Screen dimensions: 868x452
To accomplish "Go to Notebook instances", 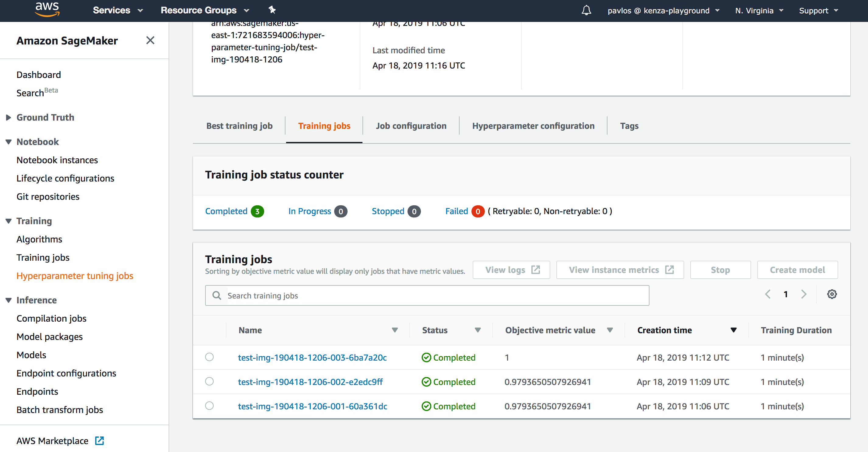I will [x=57, y=160].
